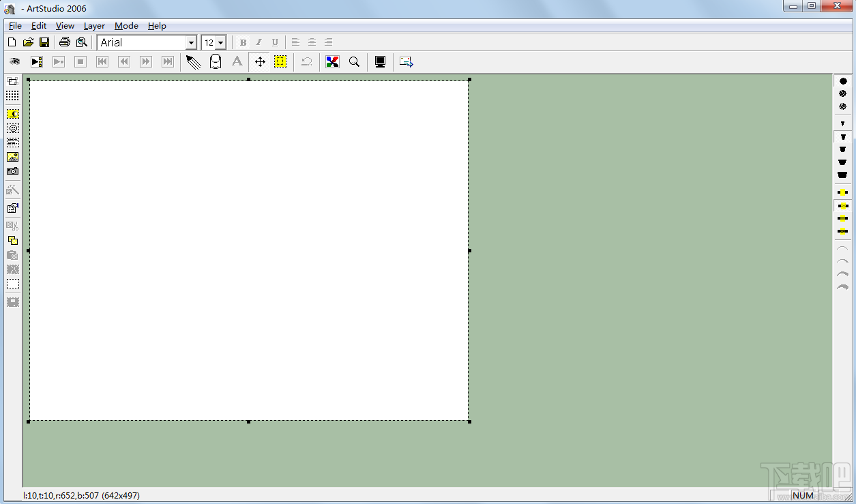Click the print preview icon

(81, 42)
